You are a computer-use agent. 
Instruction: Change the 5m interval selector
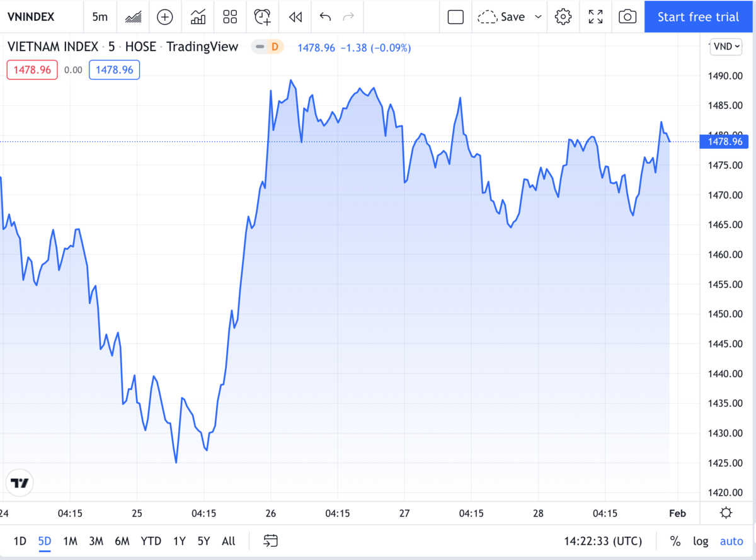(100, 16)
